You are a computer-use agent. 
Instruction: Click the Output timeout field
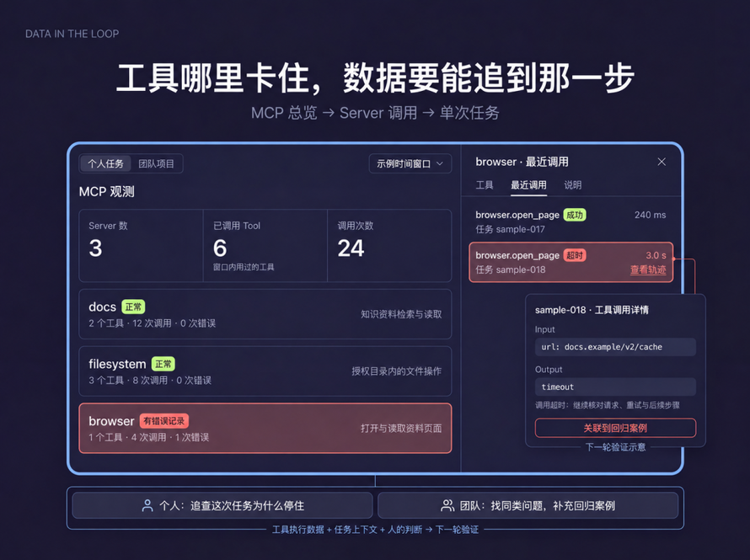pos(615,387)
